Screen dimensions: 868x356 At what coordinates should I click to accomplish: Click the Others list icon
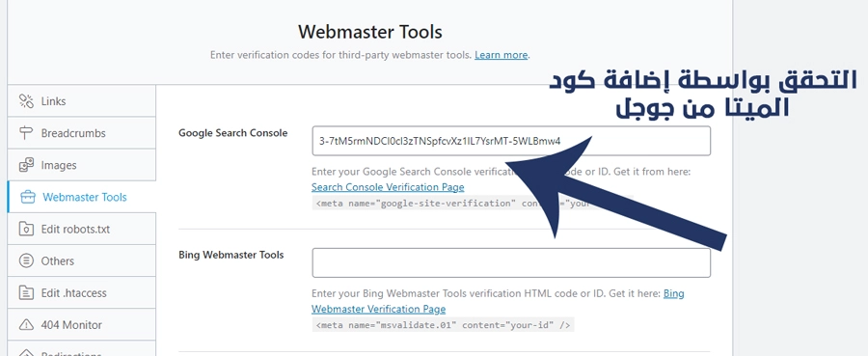point(26,260)
